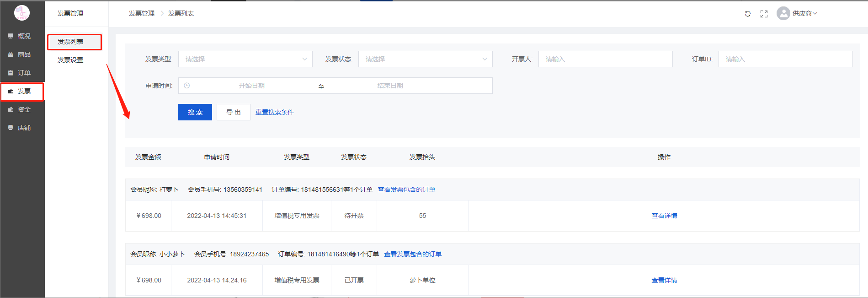Open 商品 products in sidebar
Image resolution: width=868 pixels, height=298 pixels.
(23, 54)
